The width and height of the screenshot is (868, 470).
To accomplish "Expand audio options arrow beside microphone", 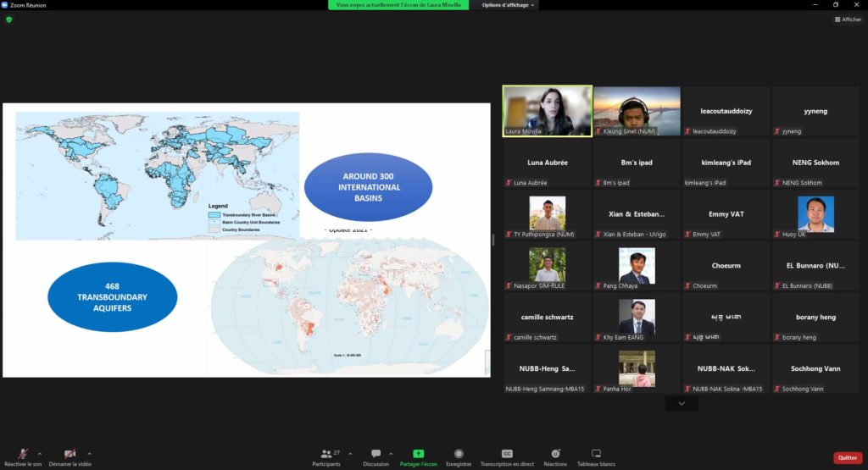I will coord(40,454).
